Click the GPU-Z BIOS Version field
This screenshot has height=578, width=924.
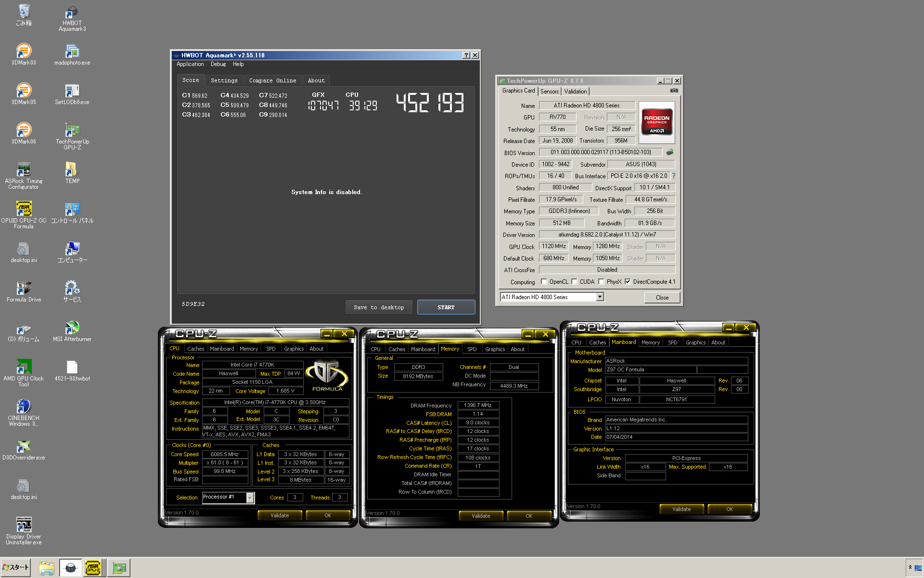(601, 152)
